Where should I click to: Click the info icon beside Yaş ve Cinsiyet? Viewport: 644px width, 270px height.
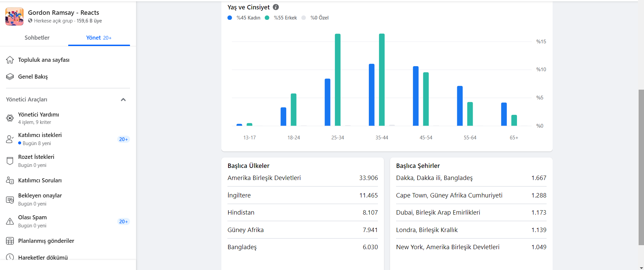pos(276,7)
